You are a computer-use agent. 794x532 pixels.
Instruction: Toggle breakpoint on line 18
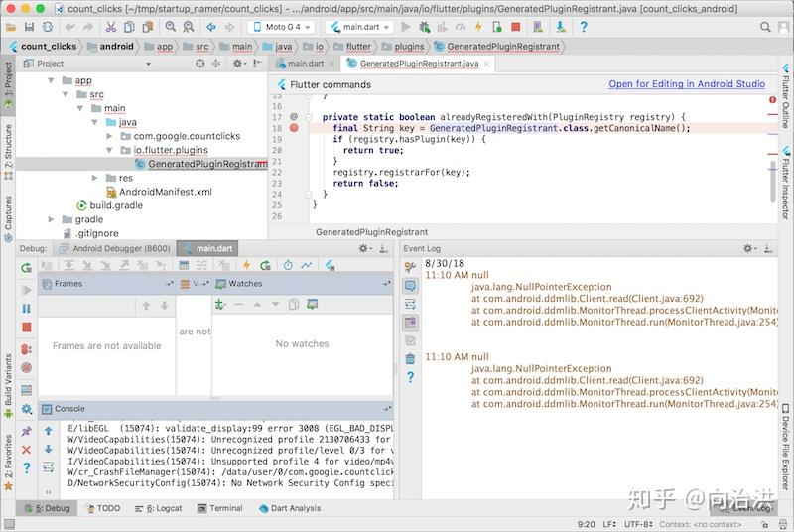pos(294,128)
